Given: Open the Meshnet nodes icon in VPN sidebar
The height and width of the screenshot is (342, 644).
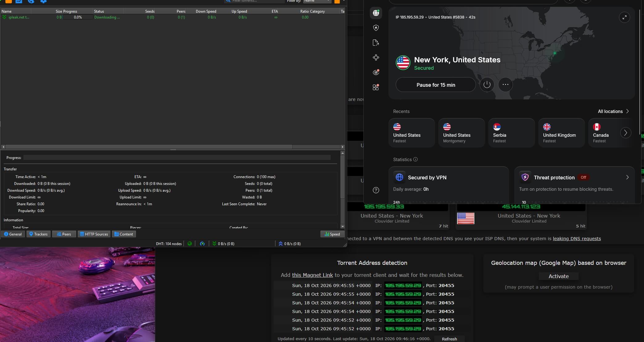Looking at the screenshot, I should [x=376, y=57].
